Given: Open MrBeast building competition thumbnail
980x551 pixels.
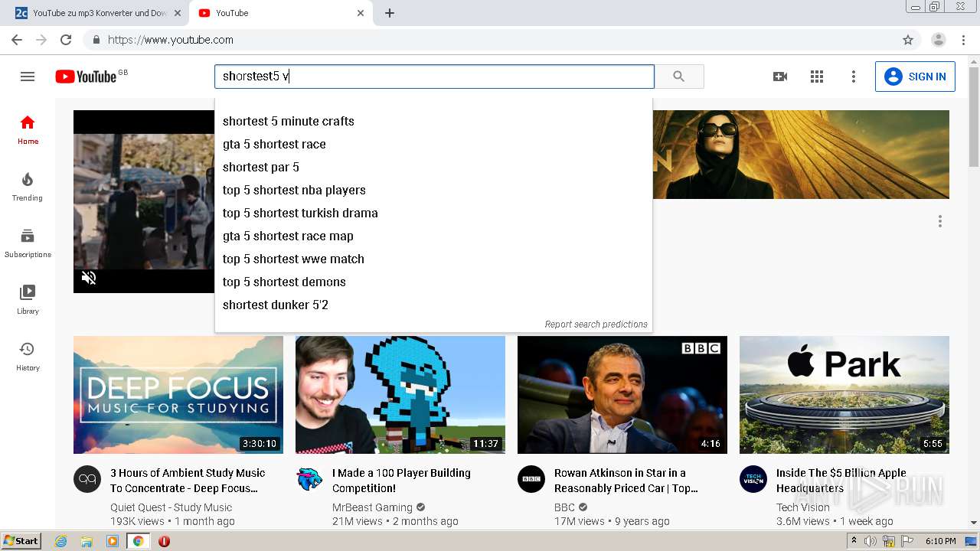Looking at the screenshot, I should click(400, 395).
